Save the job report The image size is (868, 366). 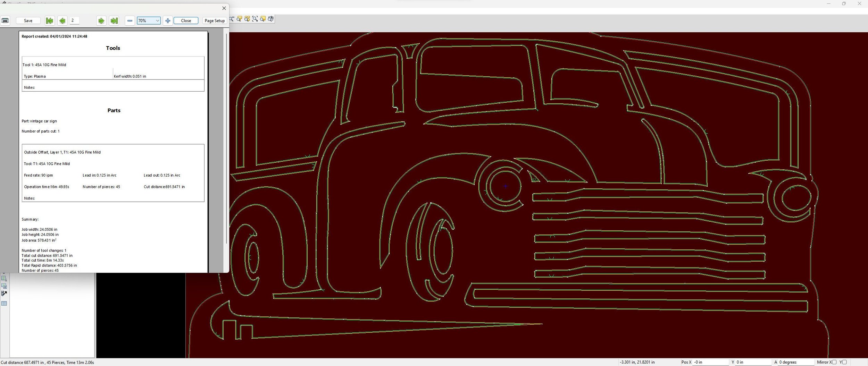coord(28,21)
